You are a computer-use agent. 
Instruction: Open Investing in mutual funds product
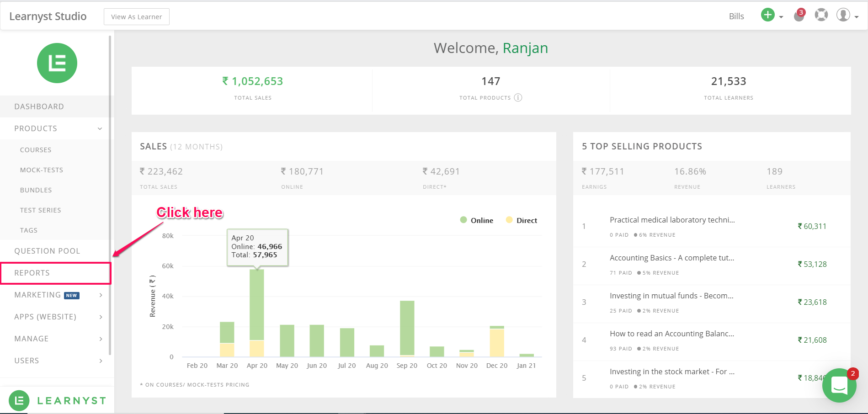pyautogui.click(x=671, y=296)
